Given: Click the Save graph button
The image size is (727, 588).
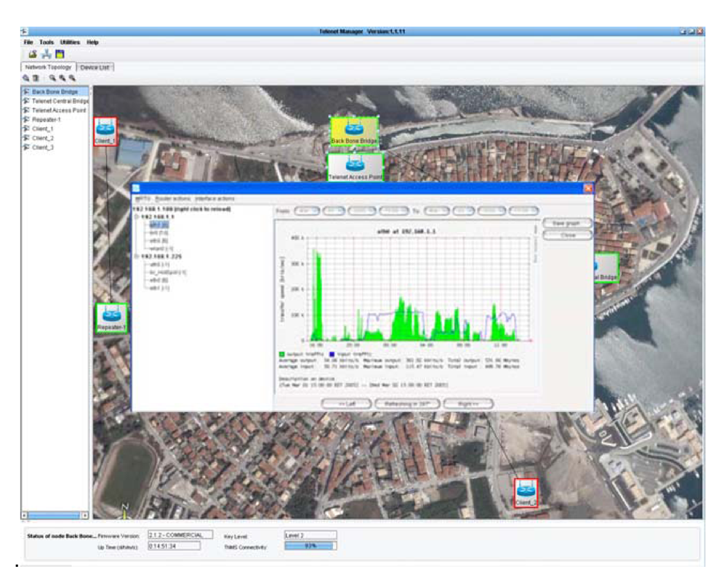Looking at the screenshot, I should tap(567, 223).
